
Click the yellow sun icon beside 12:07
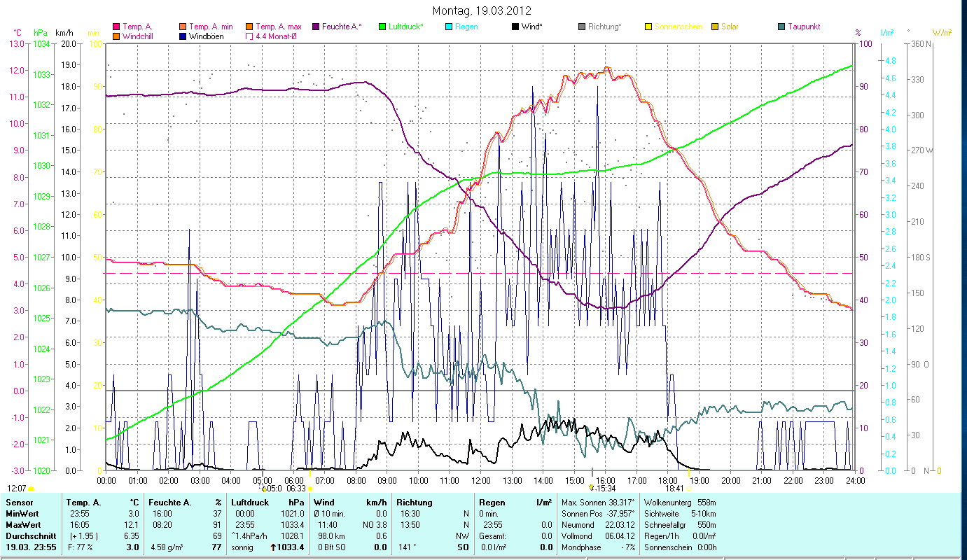[32, 489]
